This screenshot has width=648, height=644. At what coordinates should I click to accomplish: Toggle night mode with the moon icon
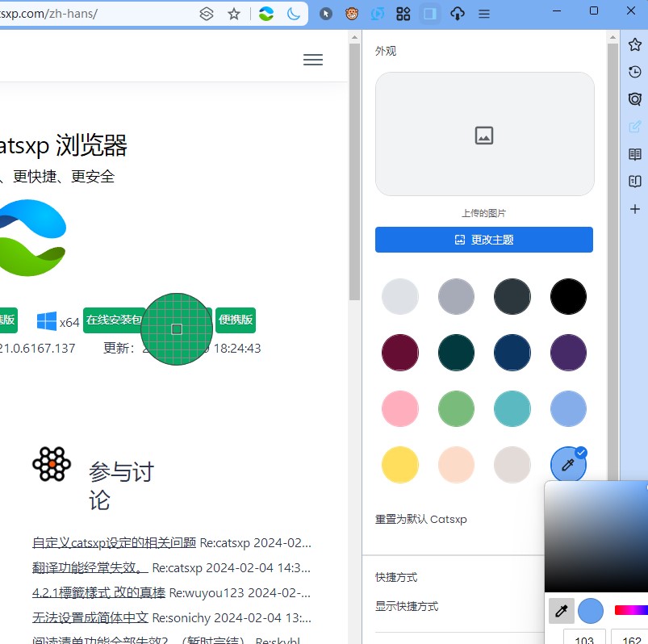point(294,14)
